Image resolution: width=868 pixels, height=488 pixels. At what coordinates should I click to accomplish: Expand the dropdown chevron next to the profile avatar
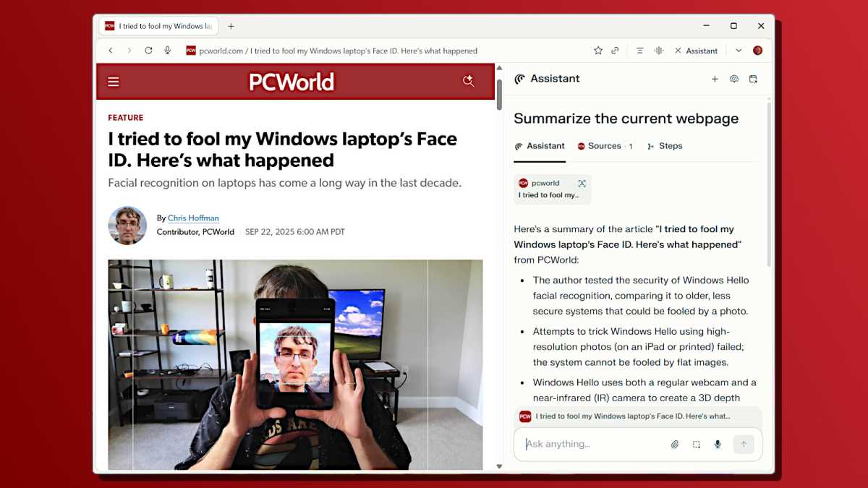[739, 51]
